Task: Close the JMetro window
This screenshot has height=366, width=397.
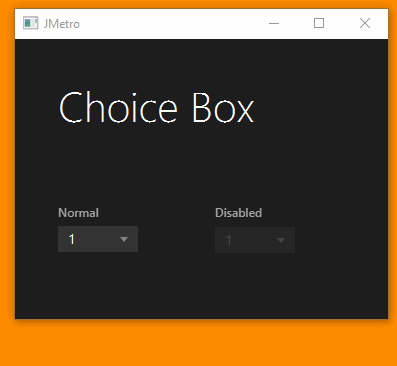Action: [365, 23]
